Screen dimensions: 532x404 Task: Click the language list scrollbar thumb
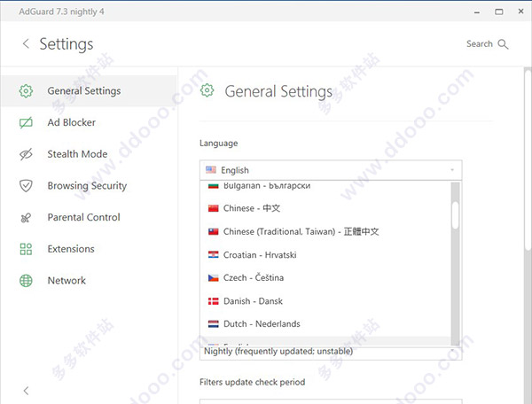pyautogui.click(x=455, y=215)
